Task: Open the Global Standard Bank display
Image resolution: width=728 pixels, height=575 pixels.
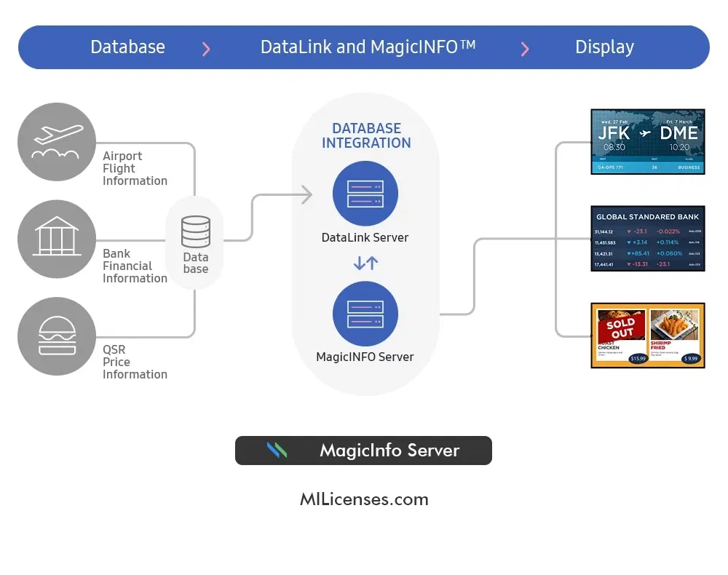Action: coord(648,239)
